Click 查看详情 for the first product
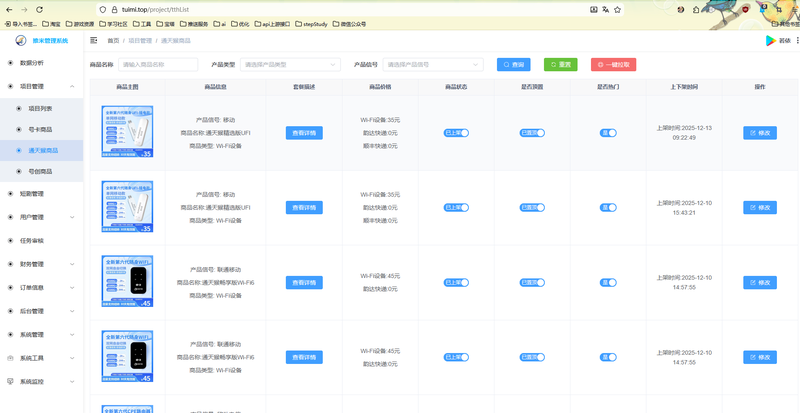 tap(304, 132)
